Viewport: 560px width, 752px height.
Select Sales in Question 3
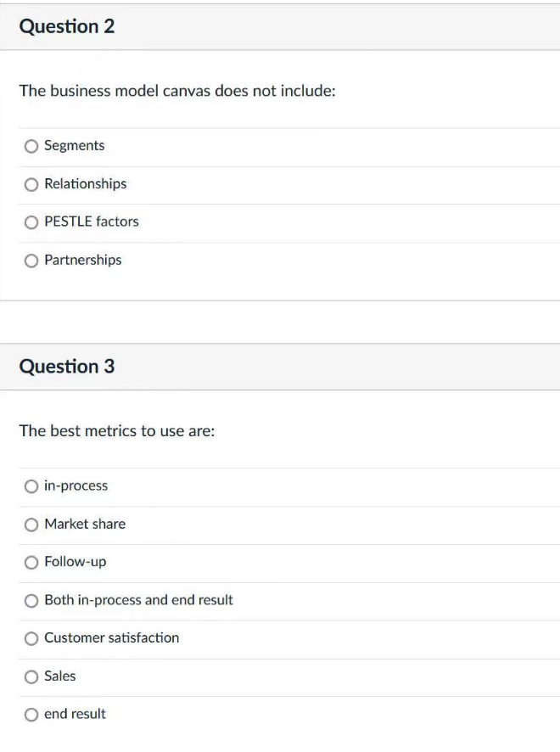31,676
